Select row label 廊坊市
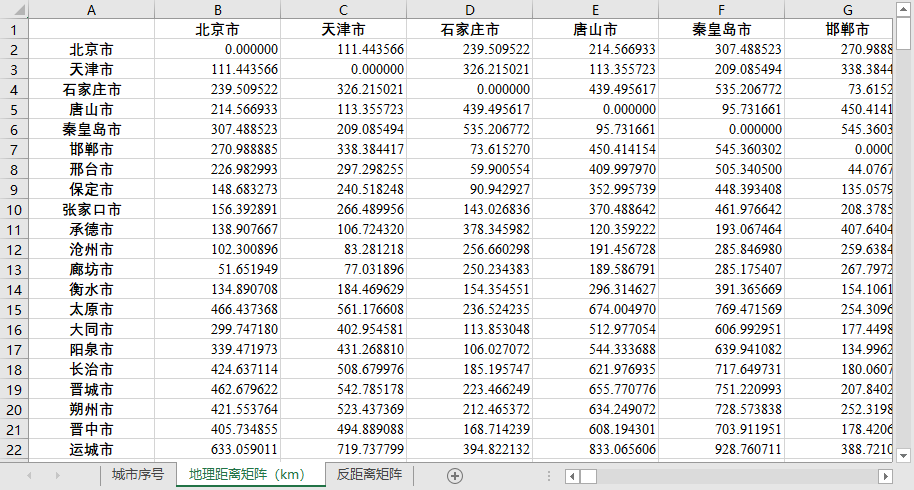Screen dimensions: 914x490 [x=92, y=270]
